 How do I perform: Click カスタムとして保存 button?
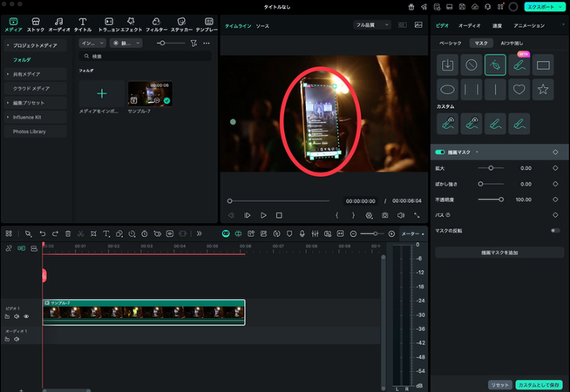pyautogui.click(x=539, y=385)
